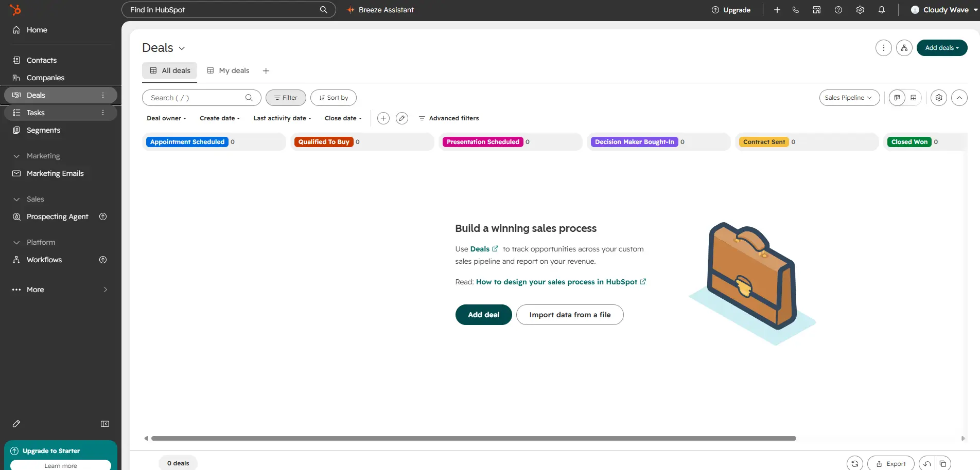Switch to board view icon
Screen dimensions: 980x470
pyautogui.click(x=897, y=98)
